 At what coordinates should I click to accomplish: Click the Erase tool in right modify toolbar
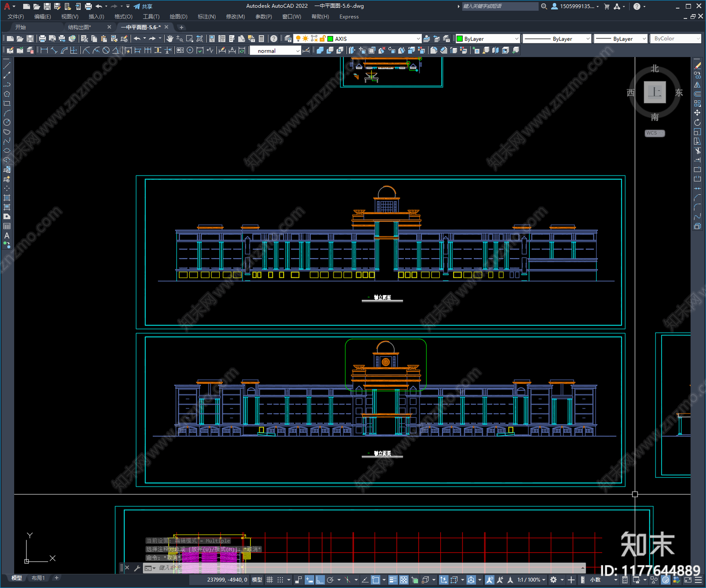coord(697,66)
